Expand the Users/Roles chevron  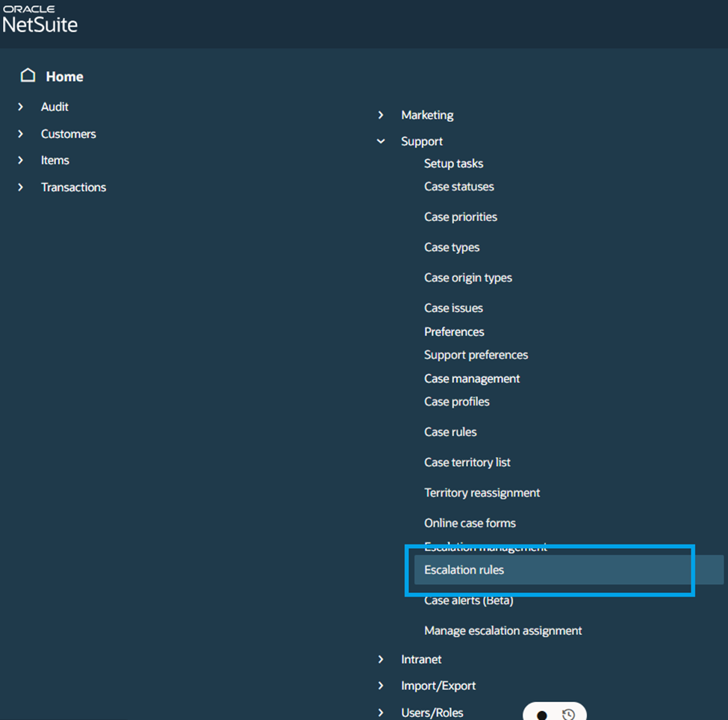[x=381, y=713]
